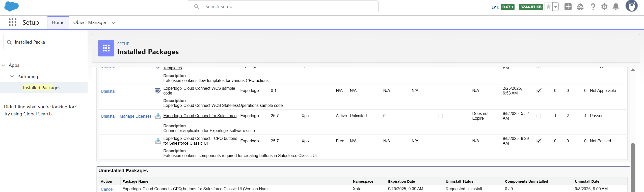Open Global Actions plus icon
The image size is (644, 192).
pyautogui.click(x=568, y=7)
